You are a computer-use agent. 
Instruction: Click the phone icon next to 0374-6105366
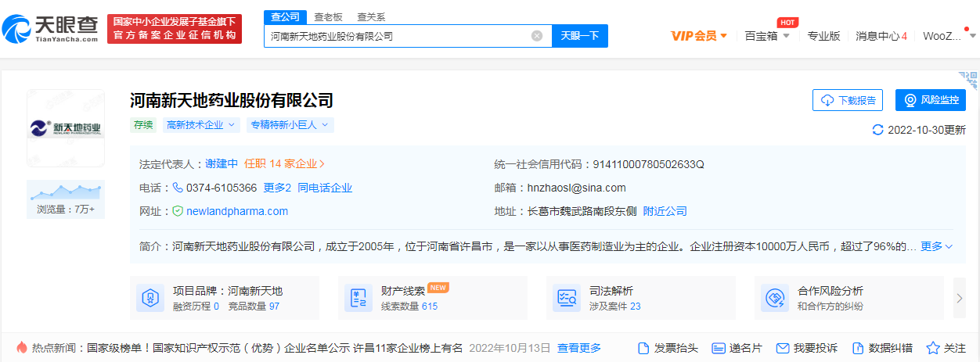click(178, 188)
